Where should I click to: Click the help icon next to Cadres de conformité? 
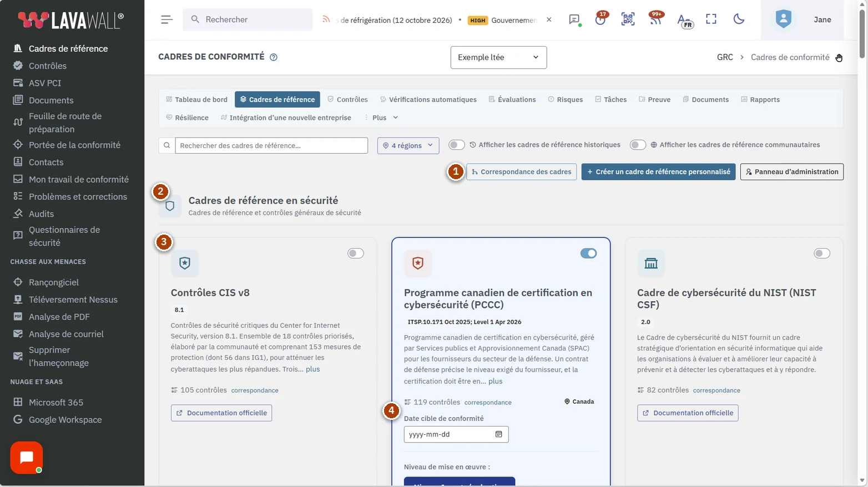pos(274,57)
